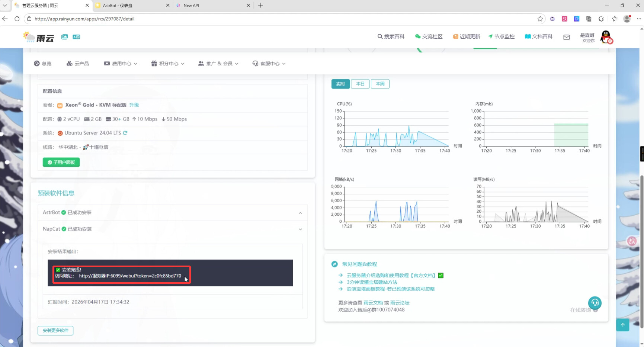Open the online consultation headset button
The height and width of the screenshot is (347, 644).
coord(595,303)
